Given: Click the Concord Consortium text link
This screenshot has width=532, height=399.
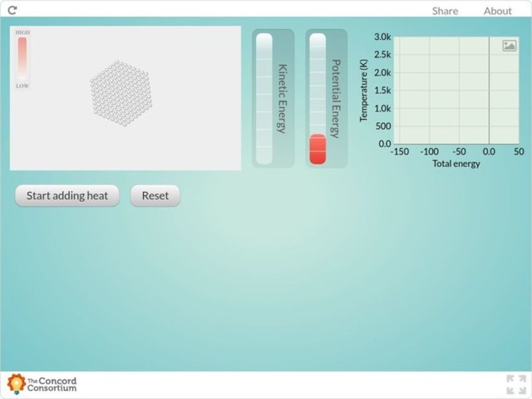Looking at the screenshot, I should pos(51,384).
